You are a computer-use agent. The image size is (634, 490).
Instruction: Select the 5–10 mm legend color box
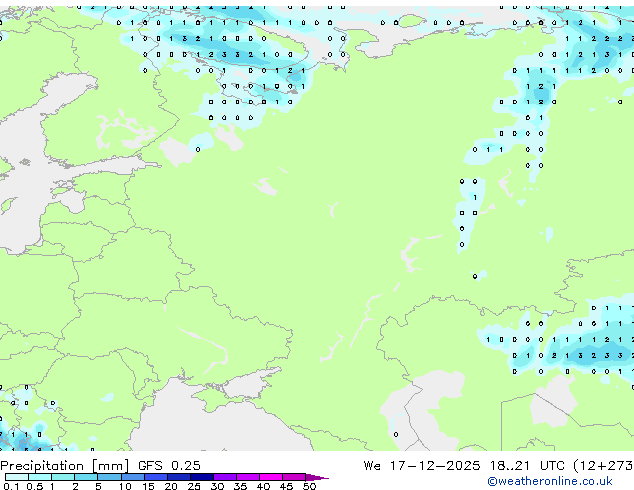click(110, 477)
